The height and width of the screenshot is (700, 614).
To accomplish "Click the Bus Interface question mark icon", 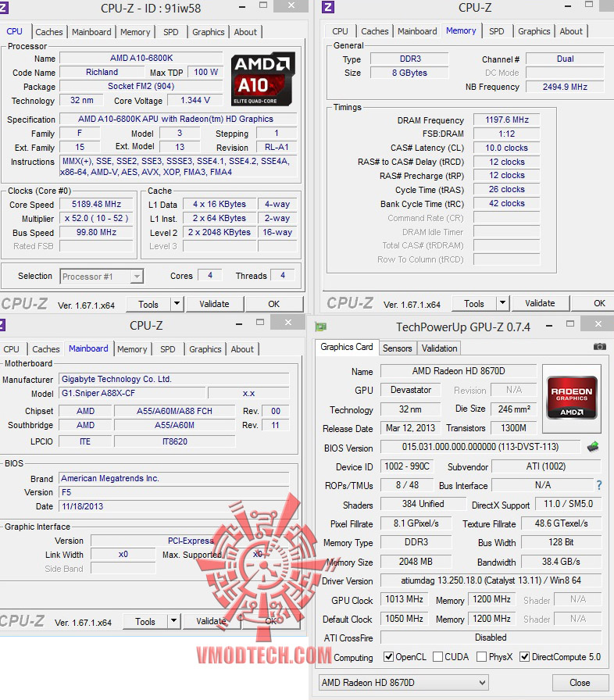I will point(599,485).
